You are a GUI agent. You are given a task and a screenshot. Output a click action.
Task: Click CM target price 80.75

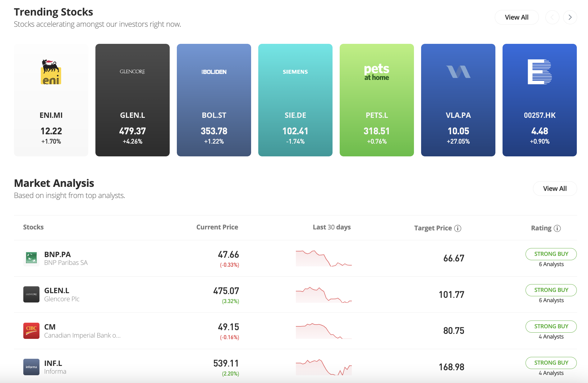click(454, 331)
